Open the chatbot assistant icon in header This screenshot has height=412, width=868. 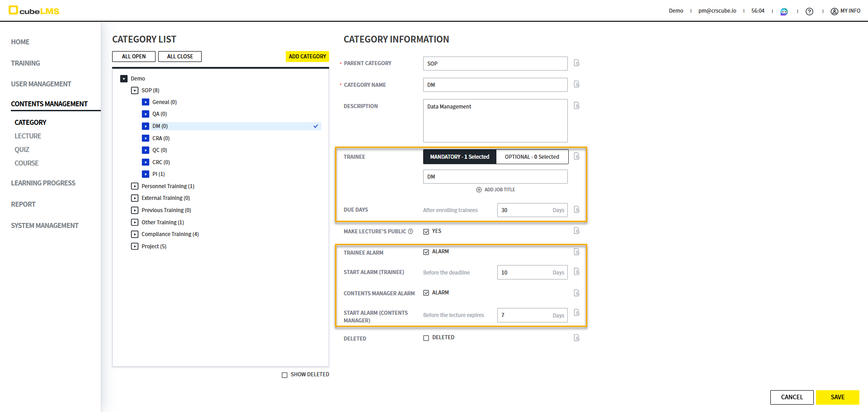tap(784, 11)
